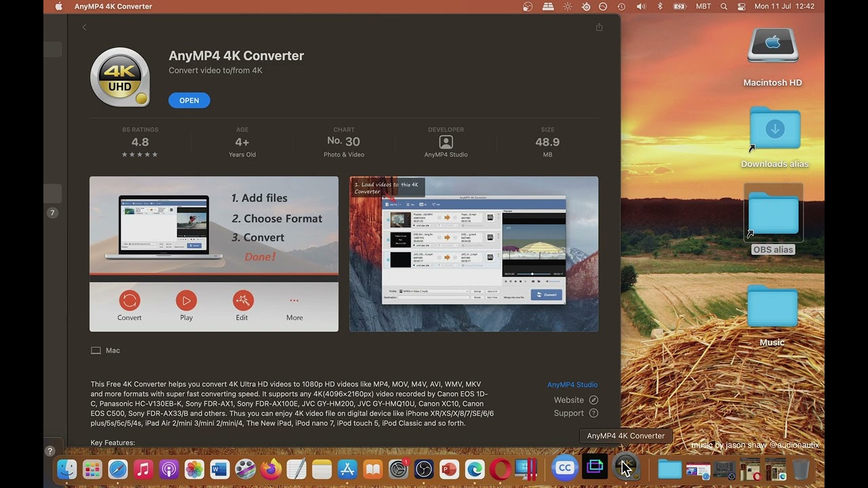The width and height of the screenshot is (868, 488).
Task: View the Add files Convert screenshot
Action: pyautogui.click(x=214, y=254)
